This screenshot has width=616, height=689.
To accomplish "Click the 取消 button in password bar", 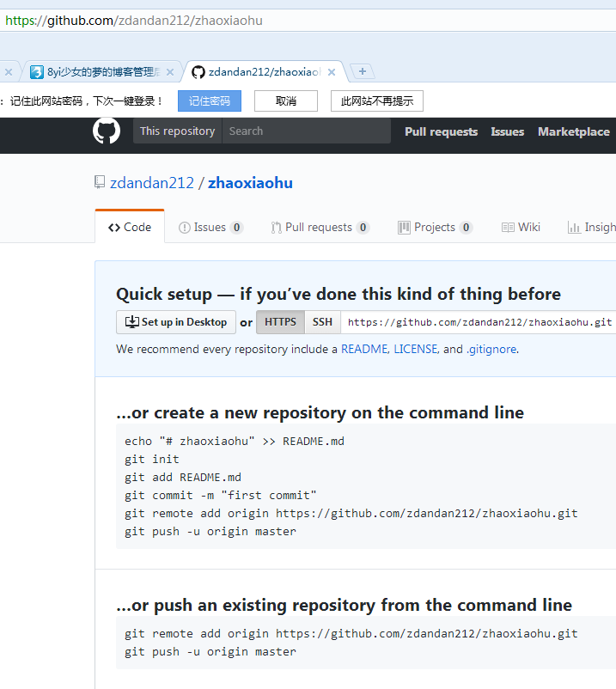I will pos(286,101).
